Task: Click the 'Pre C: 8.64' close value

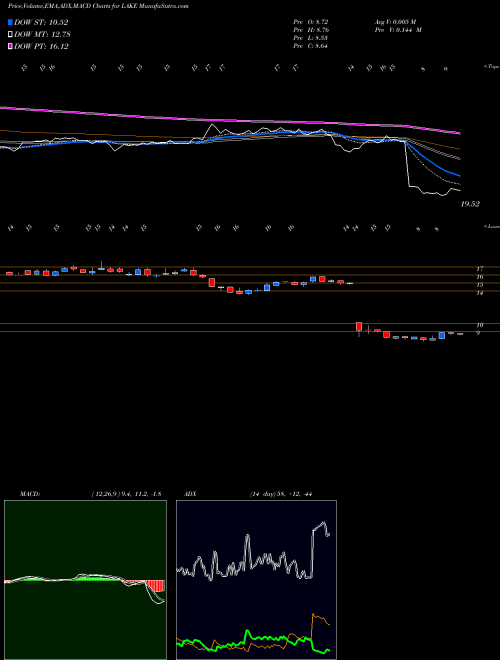Action: [311, 46]
